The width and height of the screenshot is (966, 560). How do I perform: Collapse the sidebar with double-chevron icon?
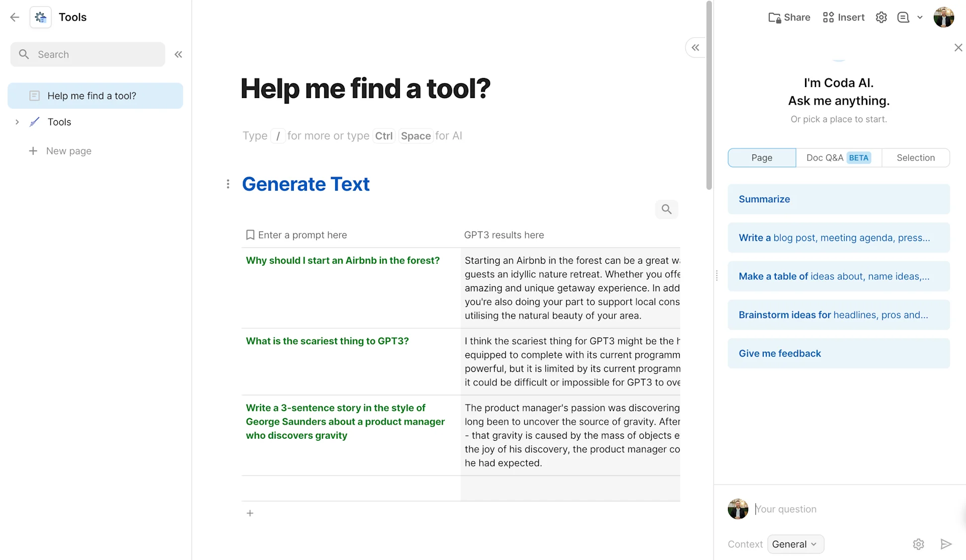point(178,54)
